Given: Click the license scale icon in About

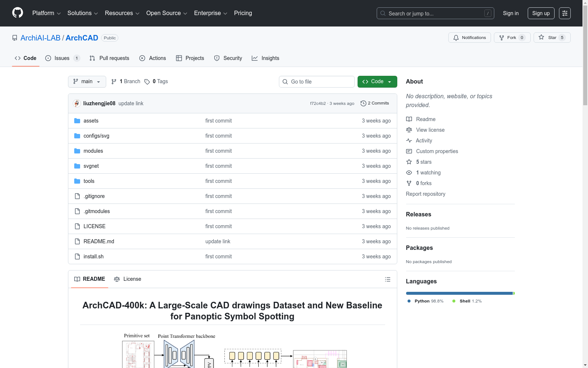Looking at the screenshot, I should pos(409,130).
